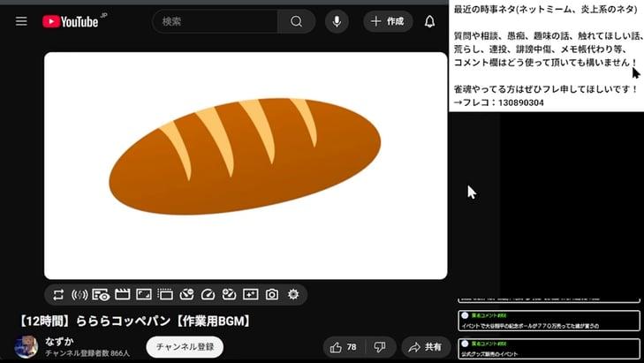644x363 pixels.
Task: Toggle the loop button under the video
Action: 58,294
